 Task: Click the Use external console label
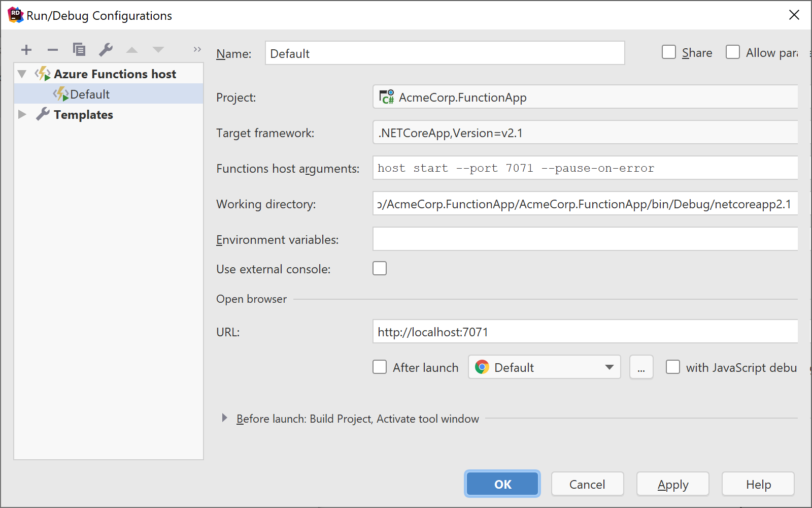pos(273,269)
